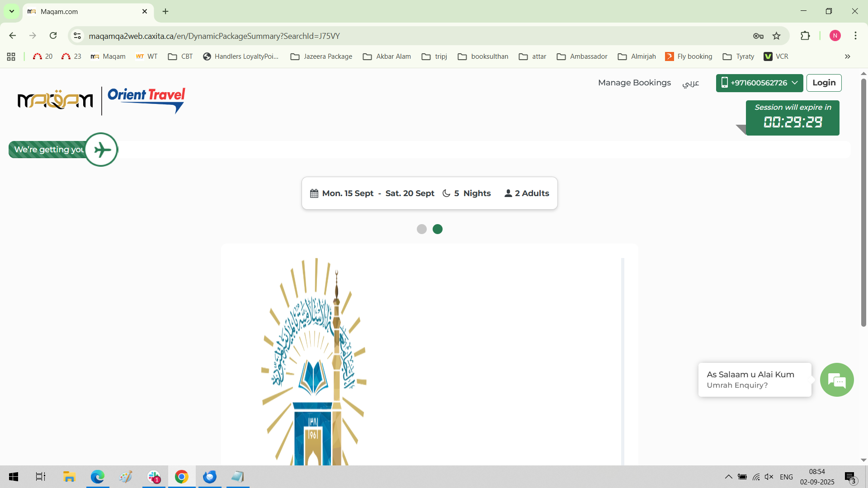Click the password key icon
The image size is (868, 488).
click(x=758, y=36)
